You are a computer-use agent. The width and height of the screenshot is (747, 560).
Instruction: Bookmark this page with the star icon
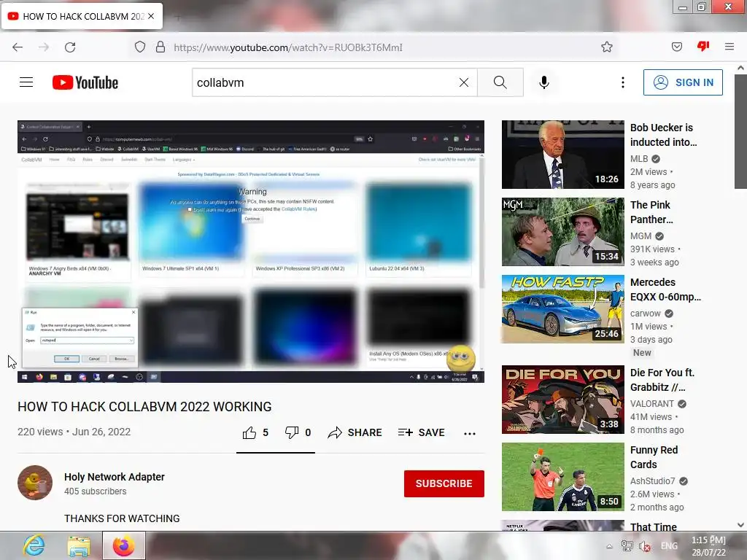(x=606, y=47)
